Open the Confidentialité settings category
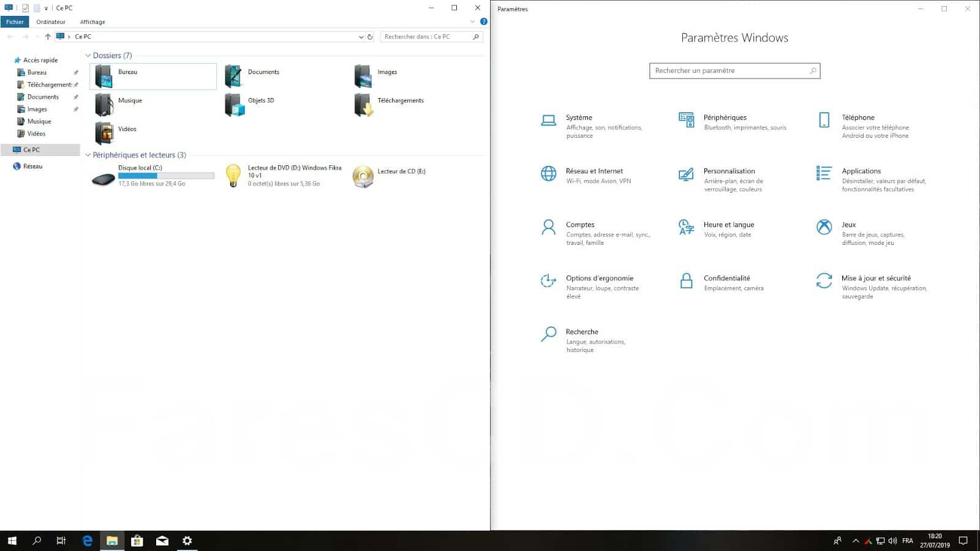This screenshot has height=551, width=980. coord(721,282)
